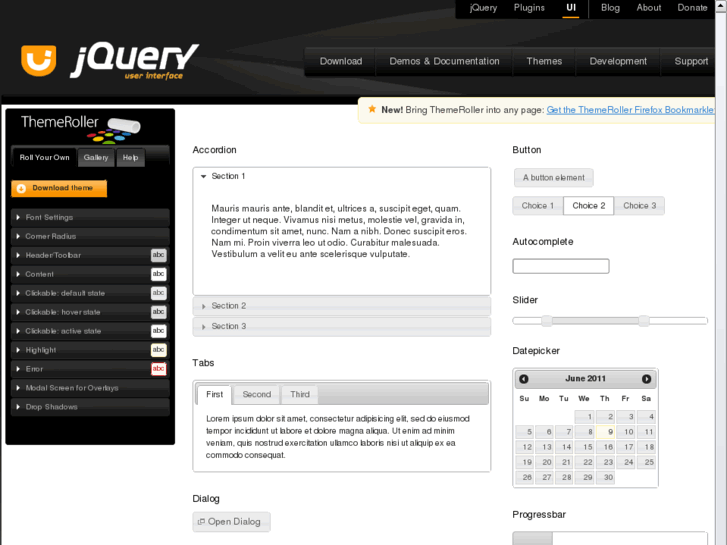Select the Roll Your Own tab

click(45, 158)
